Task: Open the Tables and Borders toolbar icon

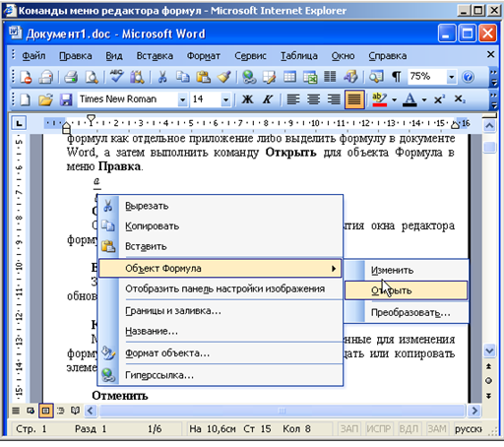Action: 269,77
